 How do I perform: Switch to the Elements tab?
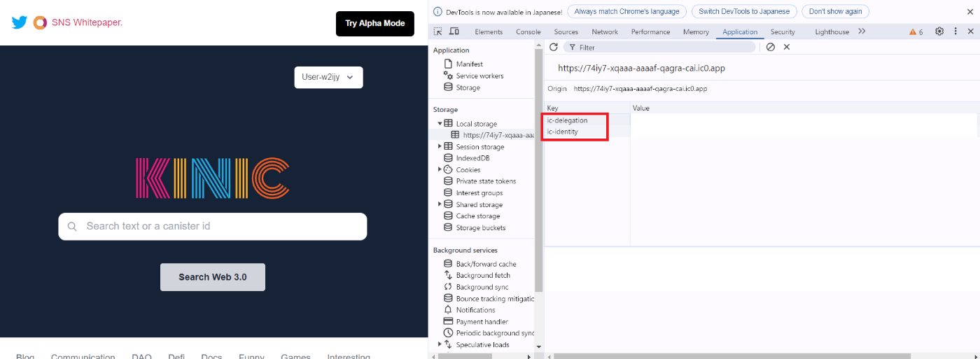point(489,32)
